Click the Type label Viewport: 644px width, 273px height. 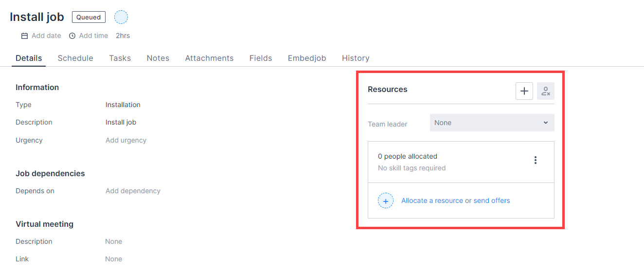coord(23,105)
